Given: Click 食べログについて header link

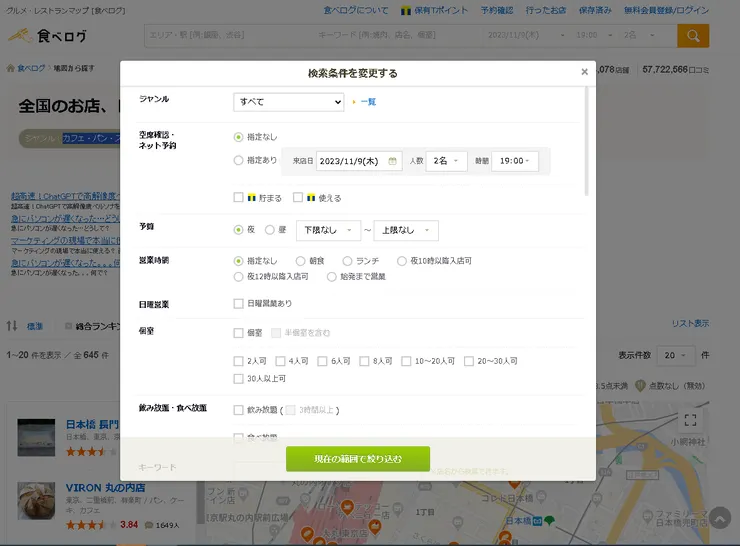Looking at the screenshot, I should point(356,10).
